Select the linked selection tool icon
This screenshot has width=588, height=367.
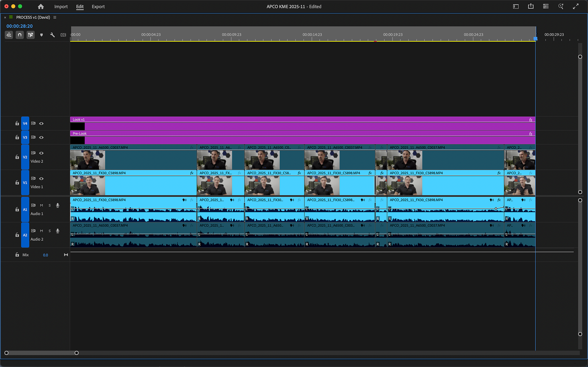(x=30, y=35)
